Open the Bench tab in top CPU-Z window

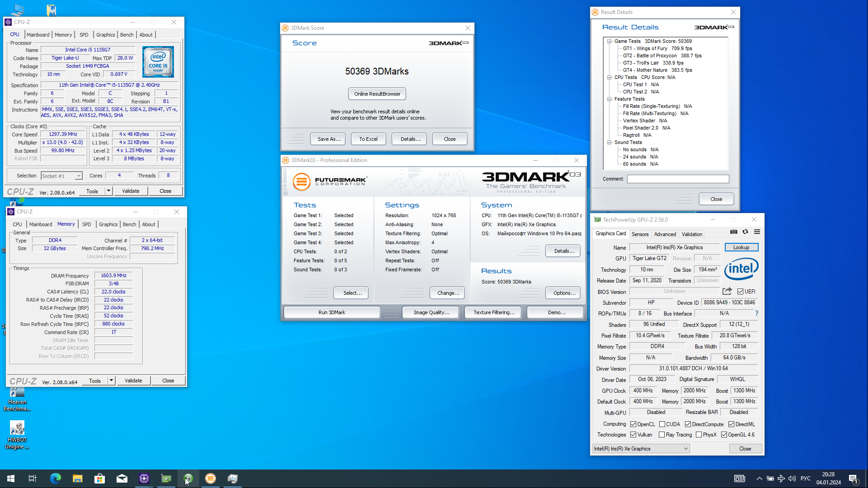(x=127, y=35)
